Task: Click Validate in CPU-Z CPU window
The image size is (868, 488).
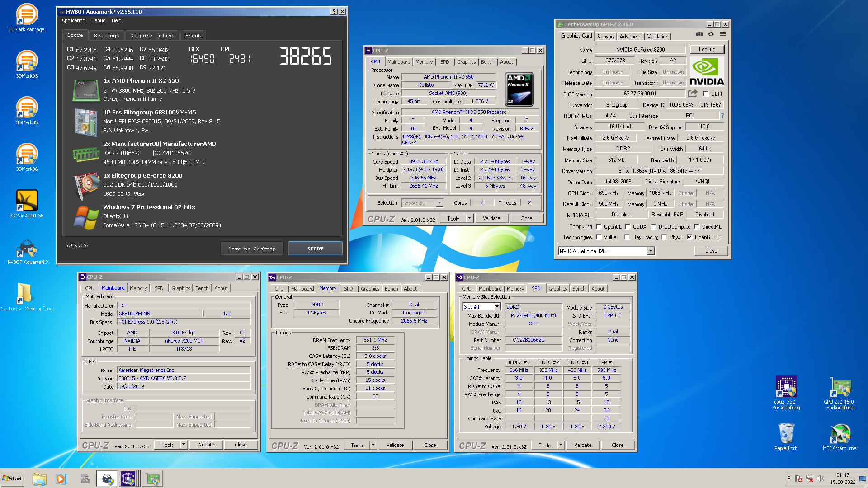Action: [x=491, y=219]
